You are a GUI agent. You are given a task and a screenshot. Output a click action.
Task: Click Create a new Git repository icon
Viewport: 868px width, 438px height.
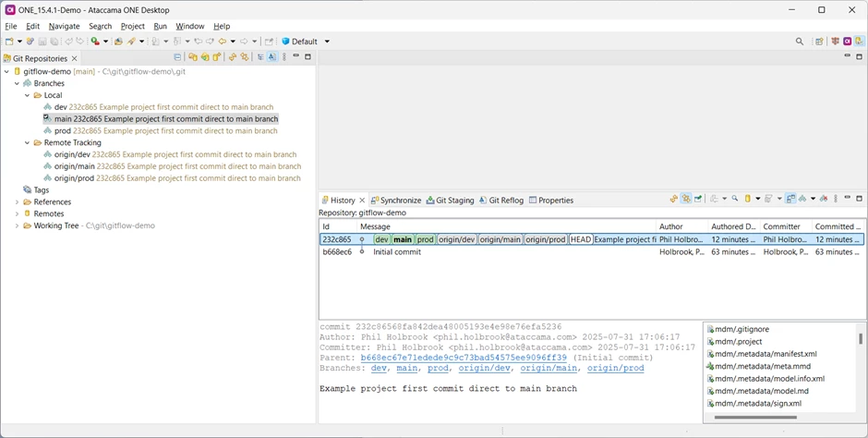(217, 57)
